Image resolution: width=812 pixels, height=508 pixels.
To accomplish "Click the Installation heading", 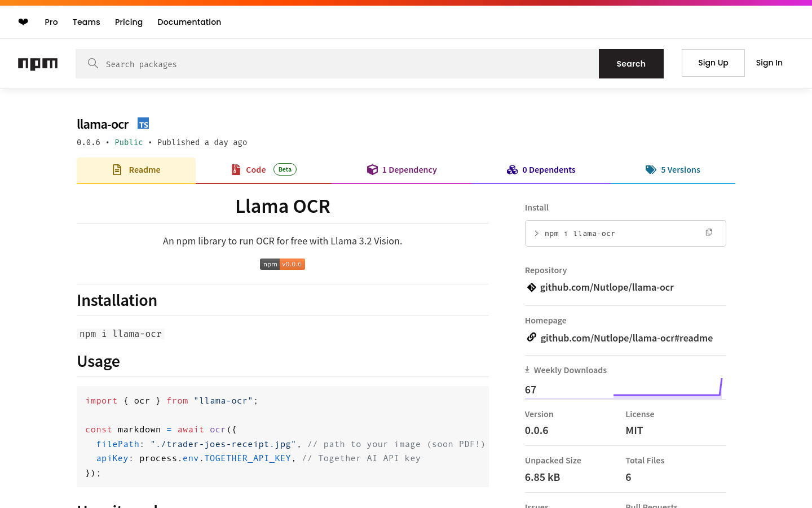I will (117, 300).
